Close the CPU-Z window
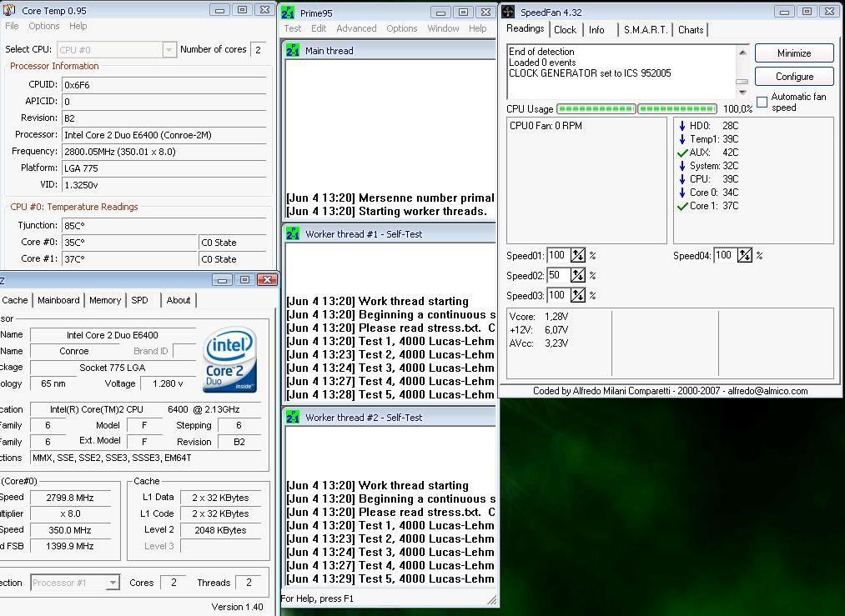 (267, 279)
